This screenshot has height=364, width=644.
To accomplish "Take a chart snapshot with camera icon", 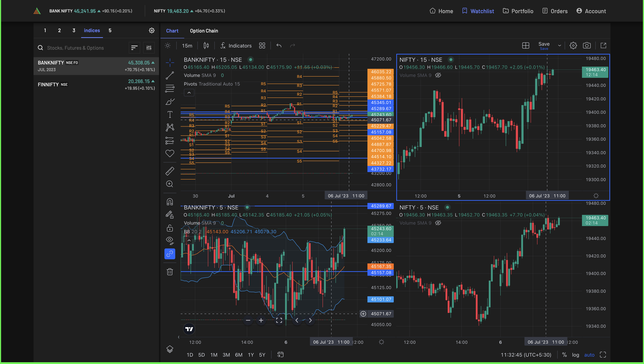I will [x=586, y=45].
